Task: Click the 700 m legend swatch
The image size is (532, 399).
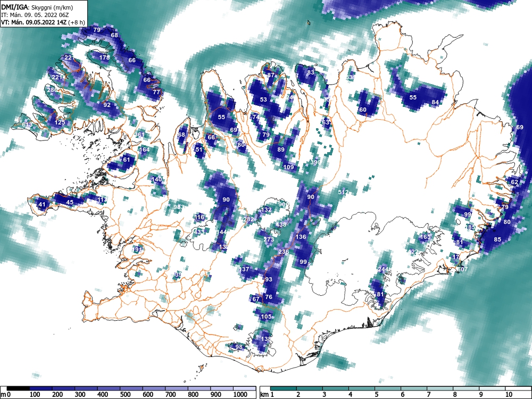Action: 176,388
